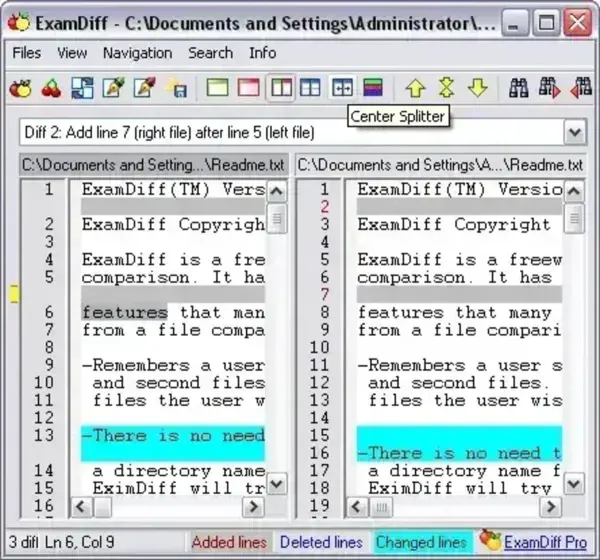Click the Compare files apple icon
This screenshot has height=560, width=600.
(20, 88)
